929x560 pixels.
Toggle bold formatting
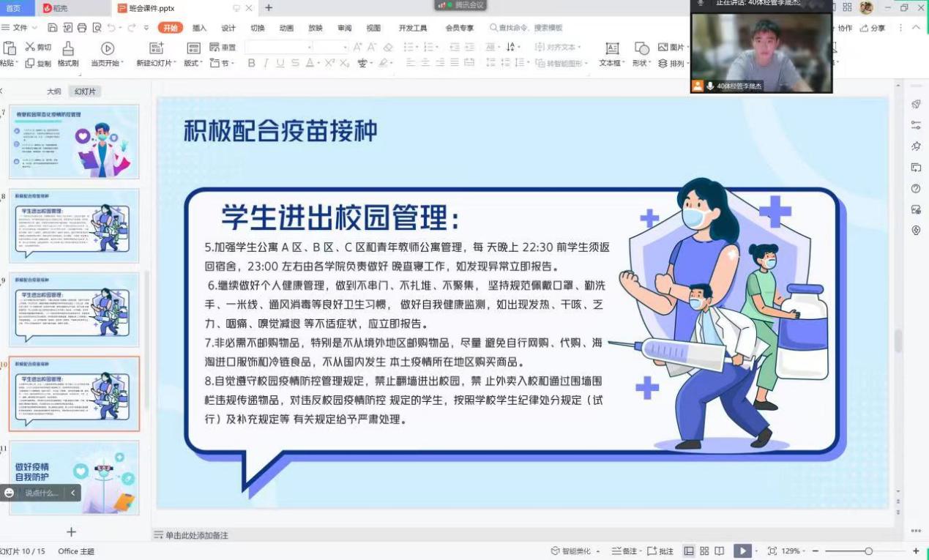click(x=251, y=64)
